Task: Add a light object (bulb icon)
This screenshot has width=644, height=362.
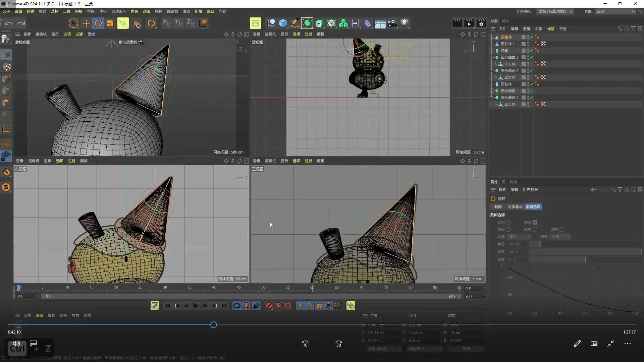Action: click(x=405, y=23)
